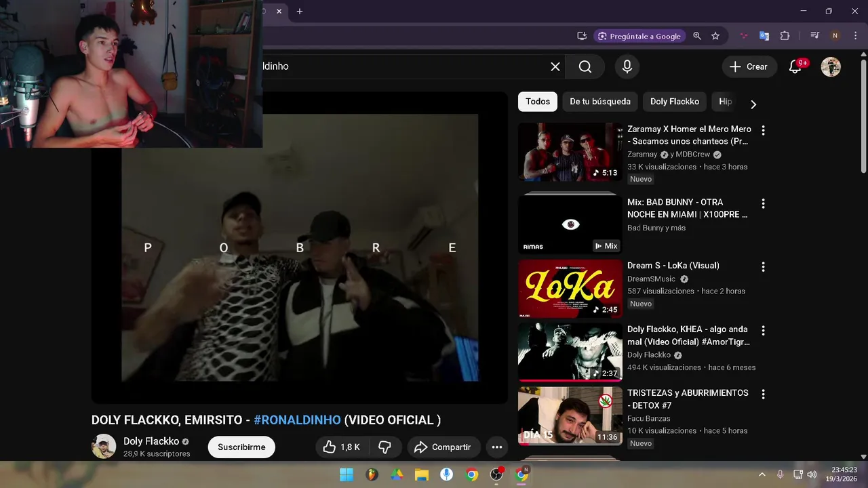Open the blue microphone app in taskbar
This screenshot has height=488, width=868.
(447, 474)
